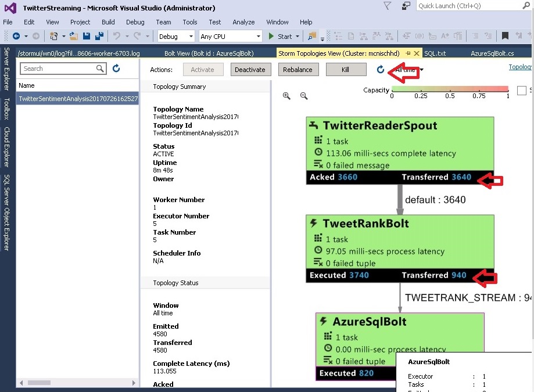
Task: Click the notifications filter funnel icon
Action: (x=387, y=6)
